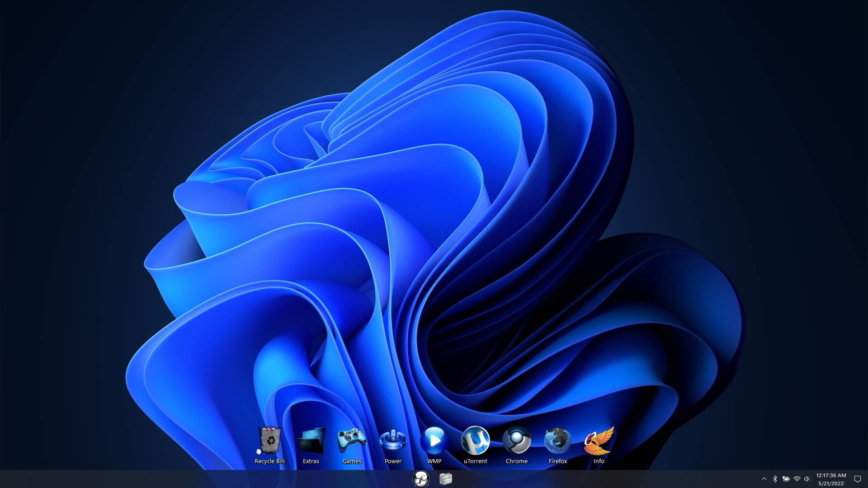Image resolution: width=868 pixels, height=488 pixels.
Task: Open the notification center icon
Action: tap(857, 479)
